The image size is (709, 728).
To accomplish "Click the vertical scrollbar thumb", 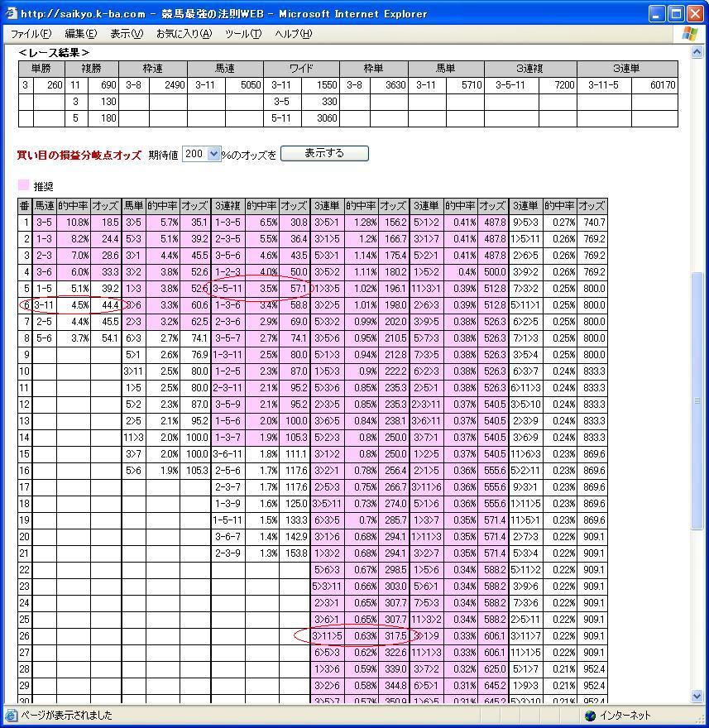I will 697,400.
